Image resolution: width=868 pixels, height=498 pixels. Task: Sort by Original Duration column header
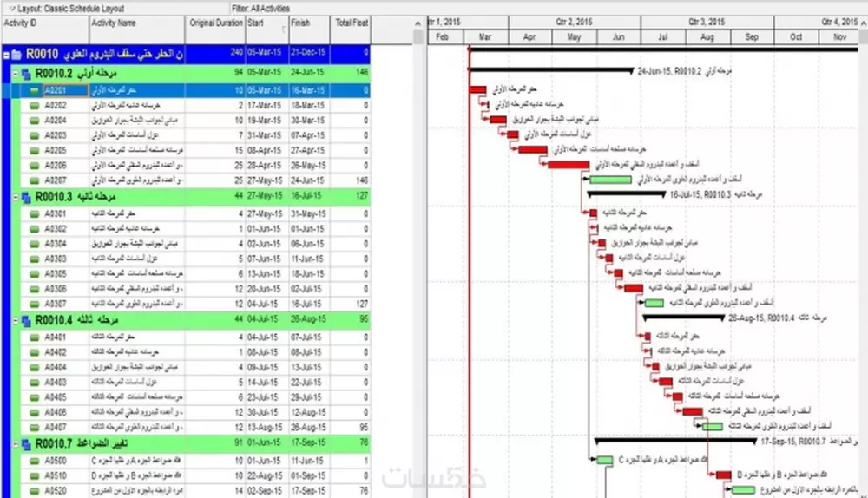tap(215, 29)
